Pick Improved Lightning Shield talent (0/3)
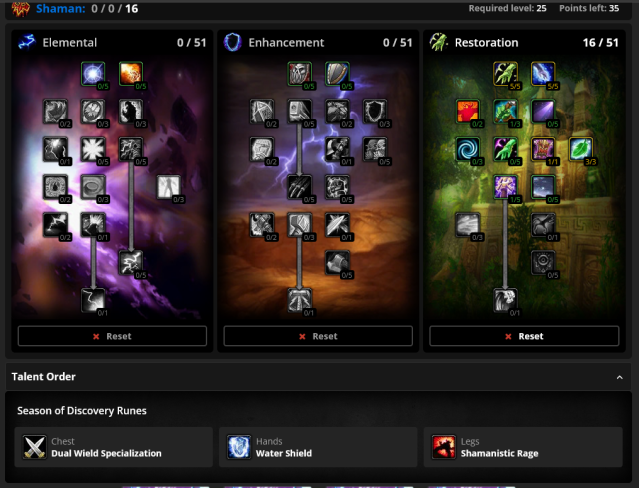 375,111
